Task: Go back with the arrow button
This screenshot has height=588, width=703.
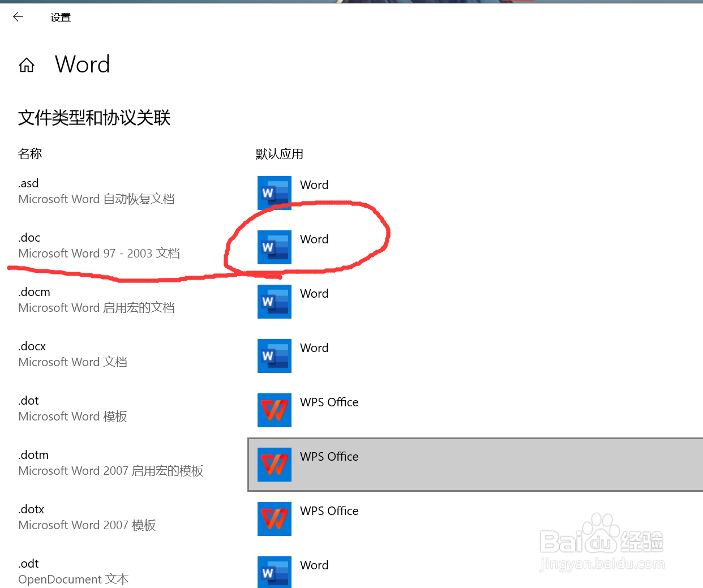Action: [18, 17]
